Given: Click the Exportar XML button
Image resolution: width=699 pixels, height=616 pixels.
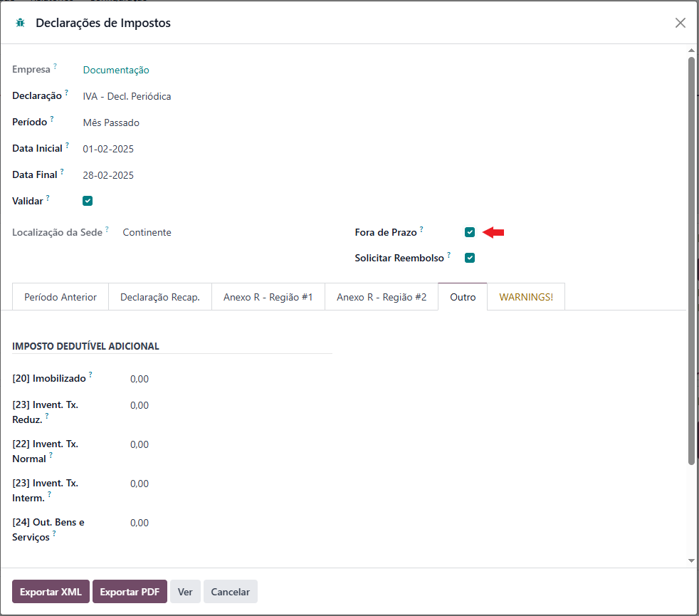Looking at the screenshot, I should [x=51, y=592].
